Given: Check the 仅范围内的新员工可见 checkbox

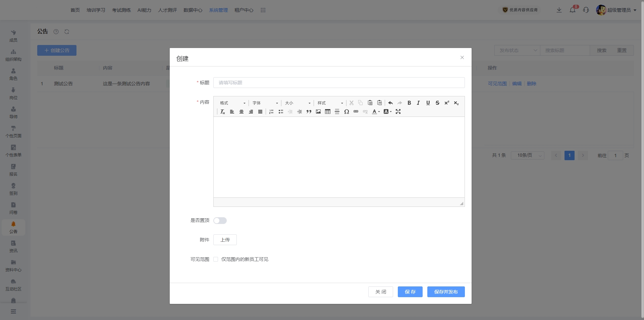Looking at the screenshot, I should 216,259.
